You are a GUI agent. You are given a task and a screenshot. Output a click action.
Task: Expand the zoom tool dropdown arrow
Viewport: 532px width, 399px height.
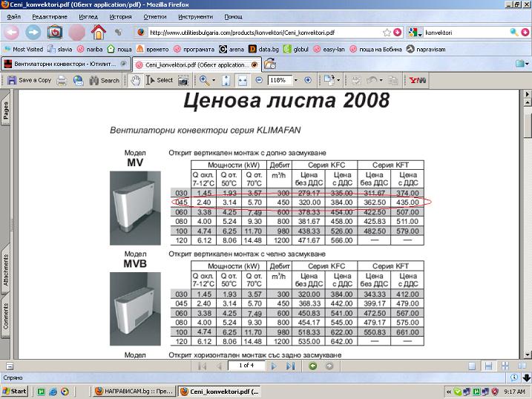[x=214, y=80]
